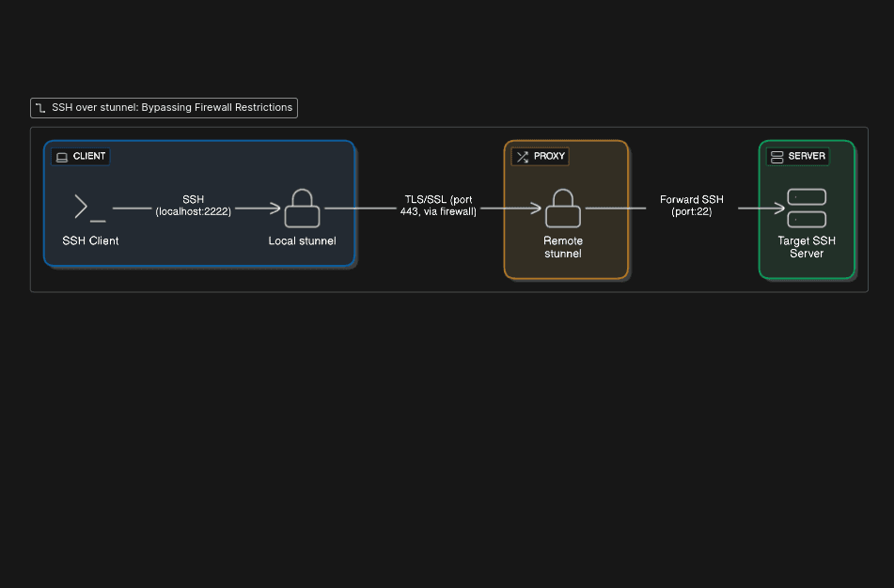
Task: Click the 'Local stunnel' node caption
Action: (302, 241)
